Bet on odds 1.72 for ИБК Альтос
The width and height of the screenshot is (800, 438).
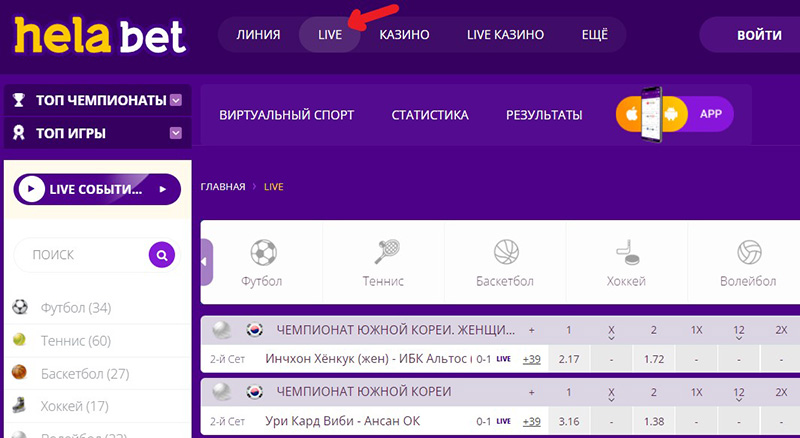tap(654, 359)
